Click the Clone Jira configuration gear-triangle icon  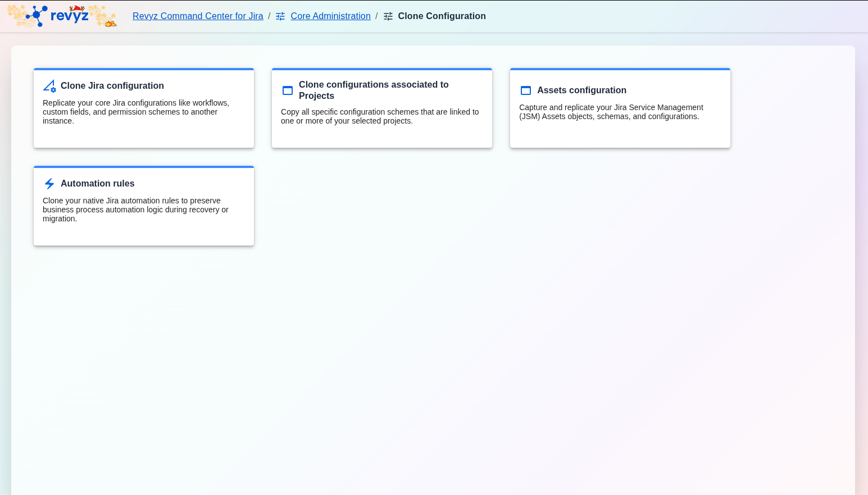49,86
